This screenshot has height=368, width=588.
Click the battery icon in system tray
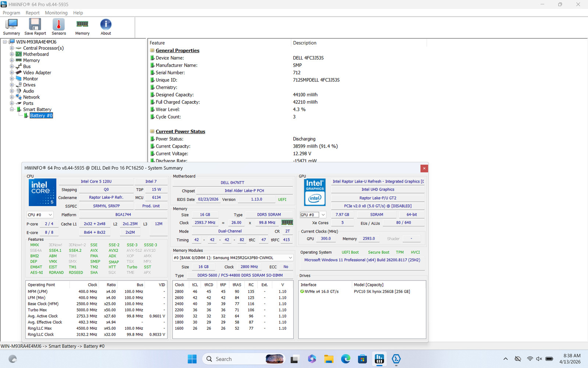click(x=549, y=359)
